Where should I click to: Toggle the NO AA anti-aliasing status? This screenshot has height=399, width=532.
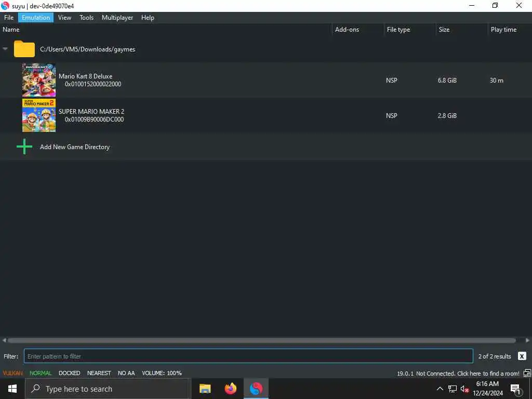click(x=126, y=373)
